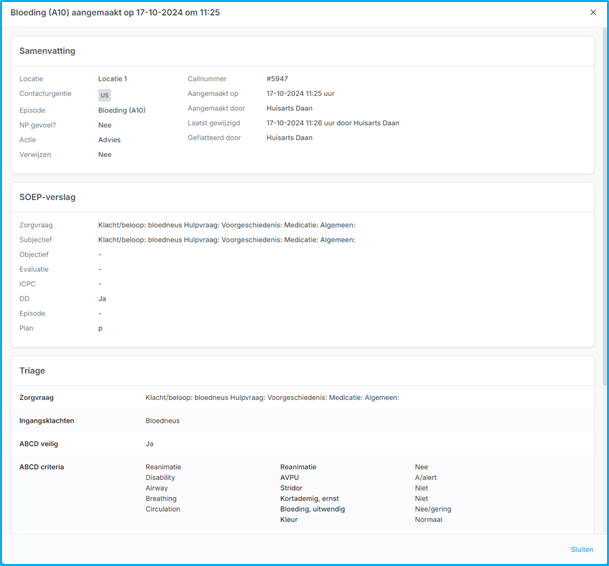Close the dialog with the X icon
The height and width of the screenshot is (566, 609).
[593, 12]
